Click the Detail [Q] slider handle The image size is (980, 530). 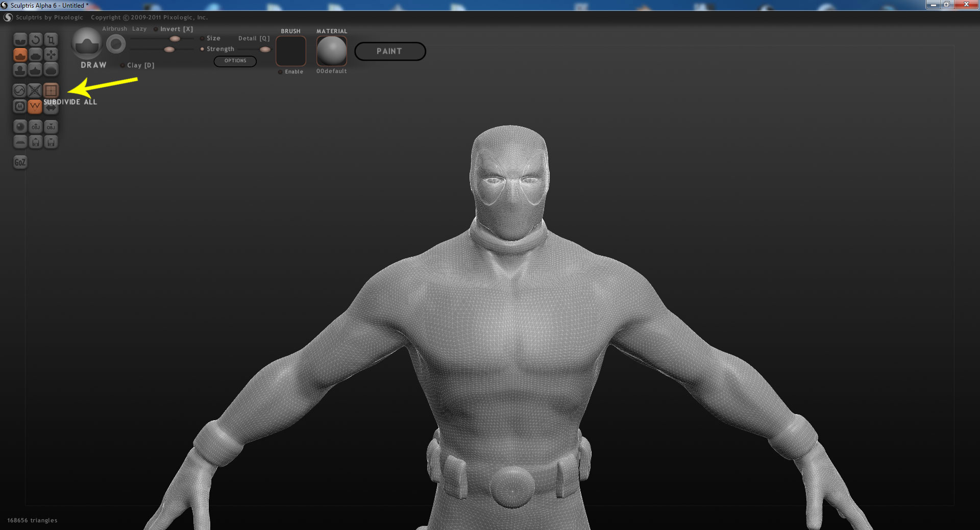(x=265, y=50)
